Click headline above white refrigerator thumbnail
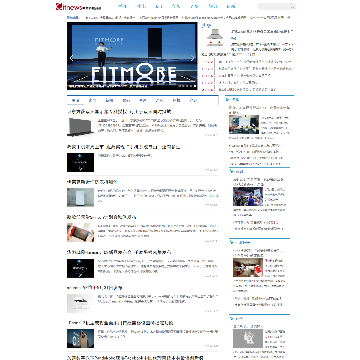Viewport: 360px width, 360px height. point(92,182)
